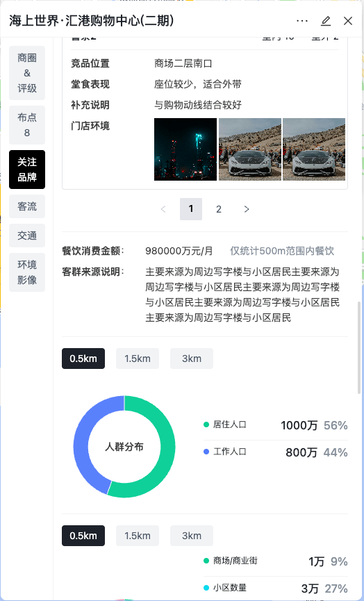
Task: Click the 980000万元/月 amount
Action: [179, 251]
